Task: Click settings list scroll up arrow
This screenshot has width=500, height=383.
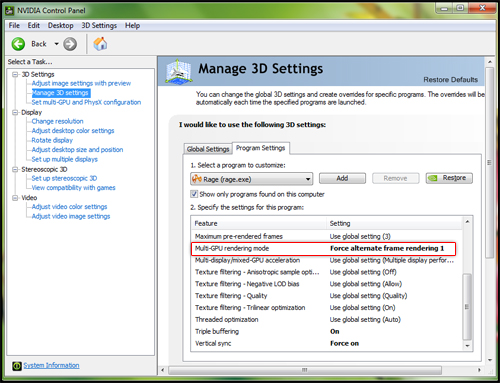Action: [x=467, y=222]
